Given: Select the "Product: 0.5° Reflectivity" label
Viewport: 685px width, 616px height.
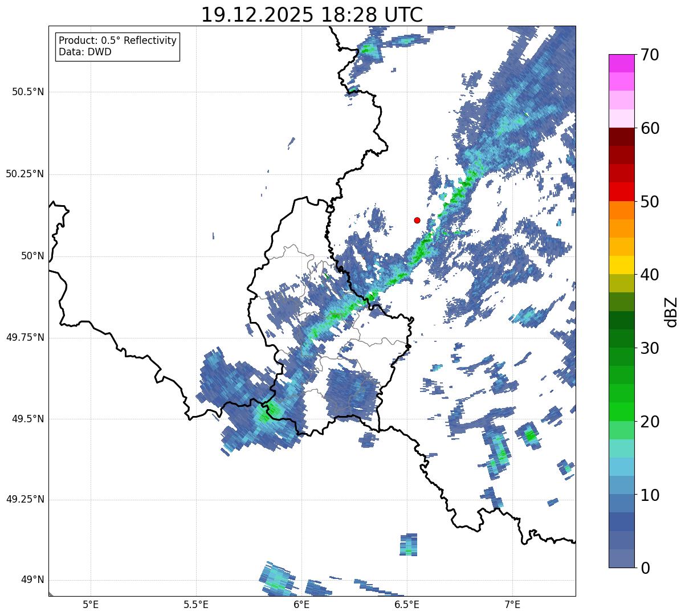Looking at the screenshot, I should pos(118,40).
